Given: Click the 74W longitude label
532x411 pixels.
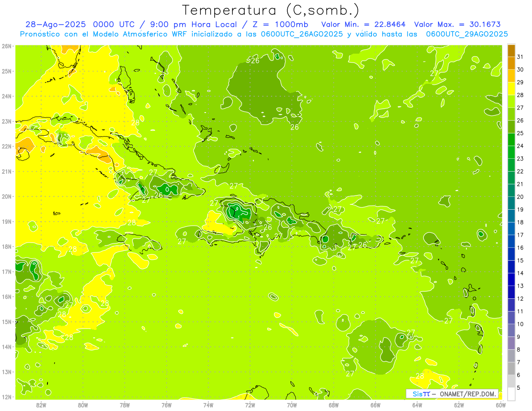Looking at the screenshot, I should tap(208, 405).
